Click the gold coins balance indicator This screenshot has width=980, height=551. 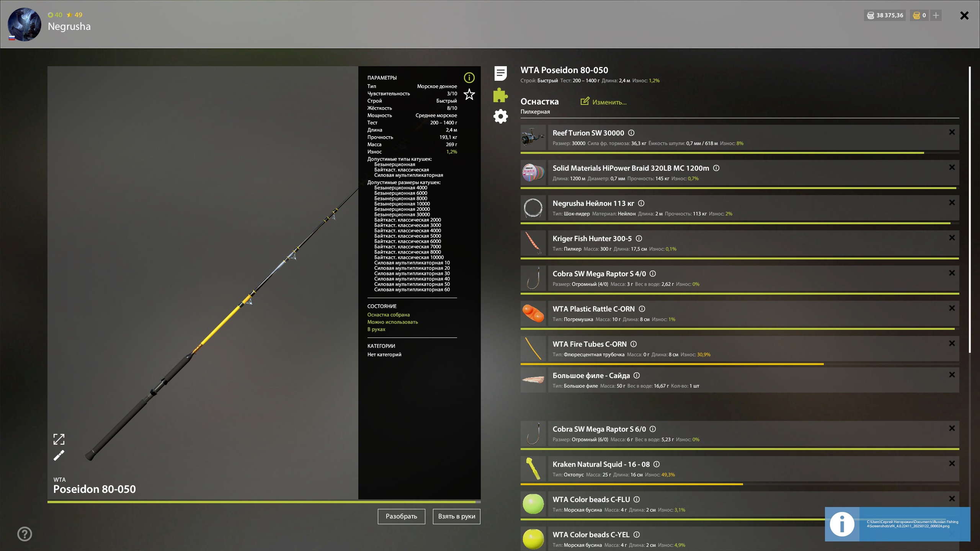click(x=919, y=15)
